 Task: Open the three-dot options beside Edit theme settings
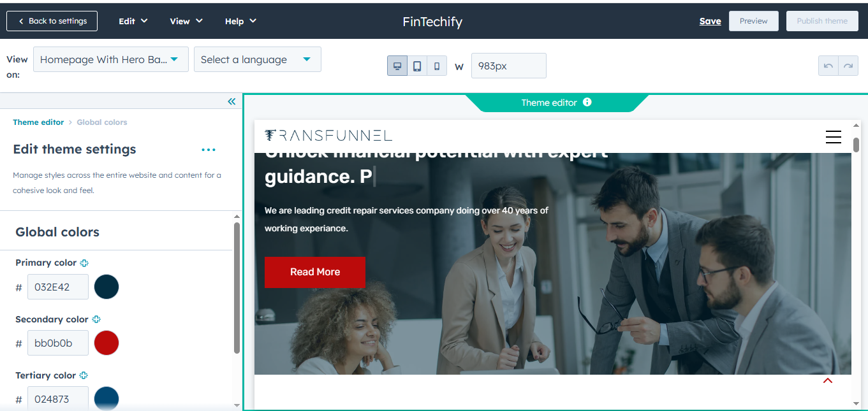[x=209, y=150]
